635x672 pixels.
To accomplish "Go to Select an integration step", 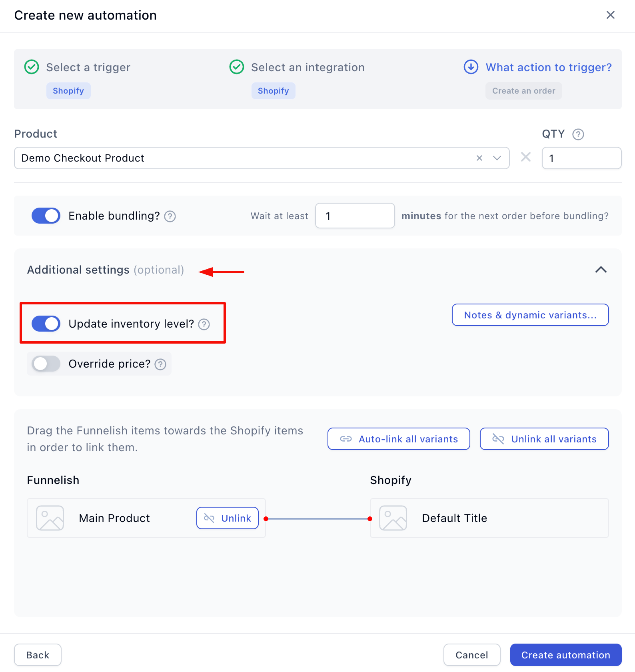I will pos(308,67).
